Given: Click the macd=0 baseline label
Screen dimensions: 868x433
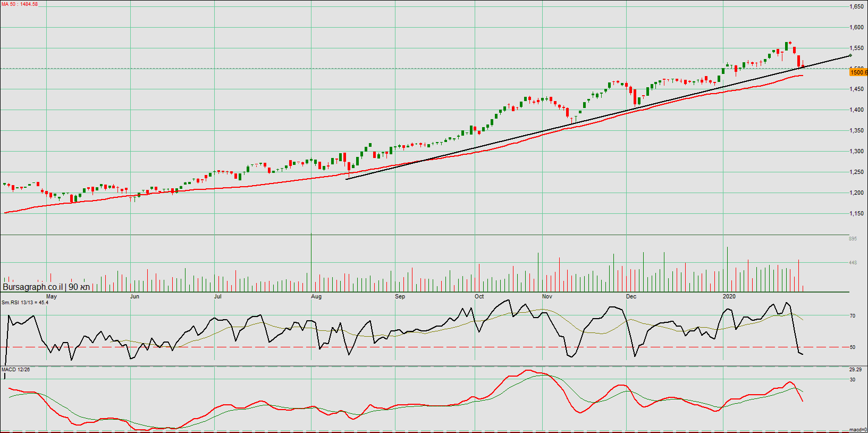Looking at the screenshot, I should tap(858, 430).
